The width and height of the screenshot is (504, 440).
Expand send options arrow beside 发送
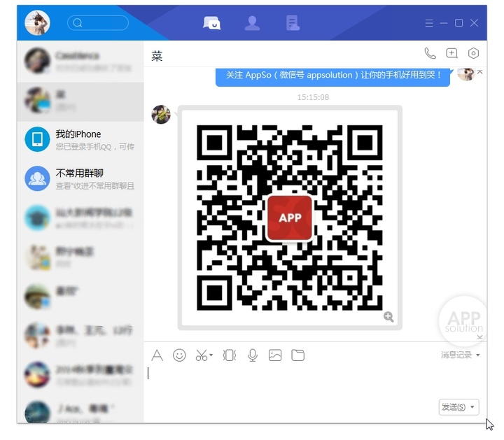point(472,407)
